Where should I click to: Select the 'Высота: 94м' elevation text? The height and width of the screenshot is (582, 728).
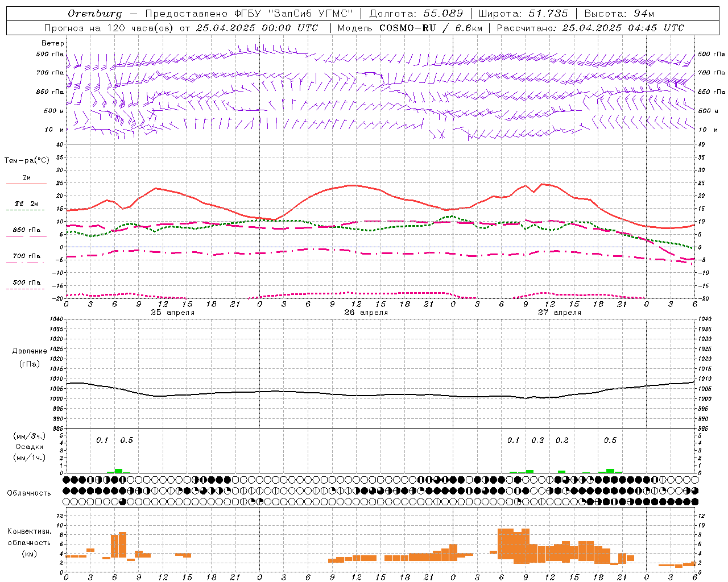coord(619,13)
